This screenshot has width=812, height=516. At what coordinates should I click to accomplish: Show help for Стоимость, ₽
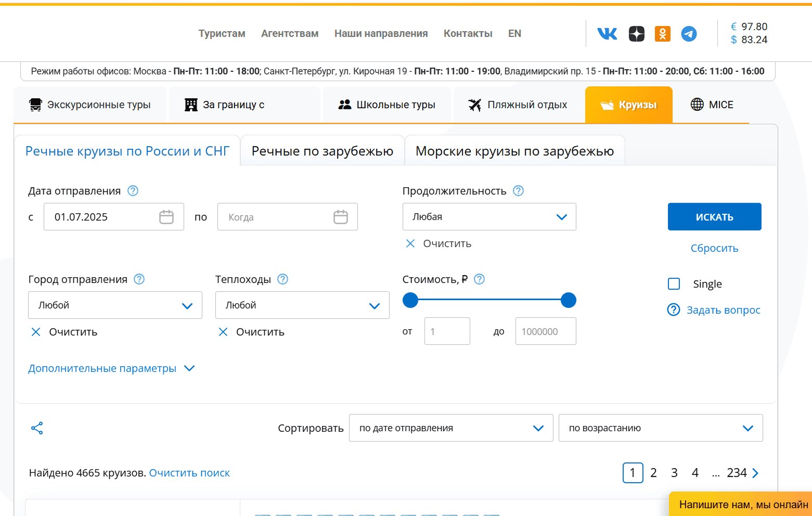pyautogui.click(x=480, y=279)
